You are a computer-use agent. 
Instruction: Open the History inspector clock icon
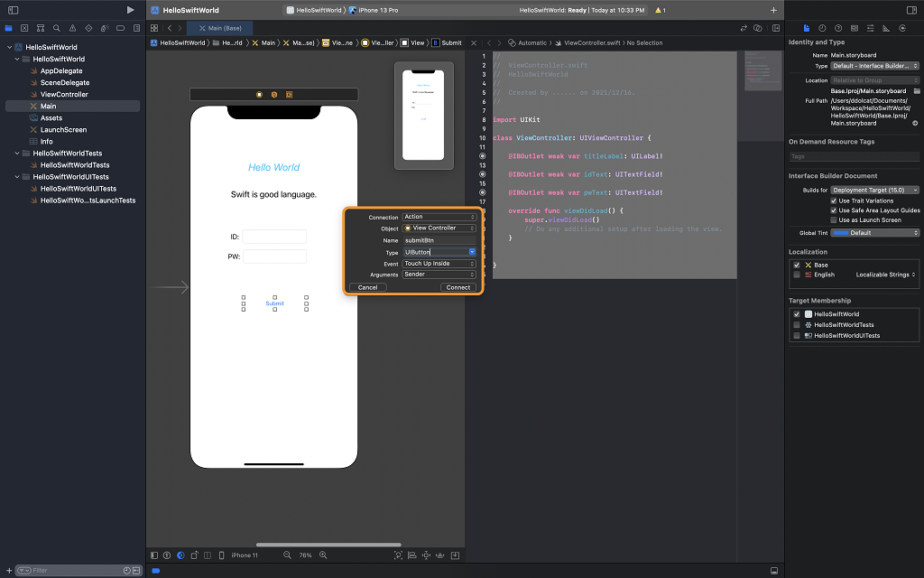coord(822,28)
